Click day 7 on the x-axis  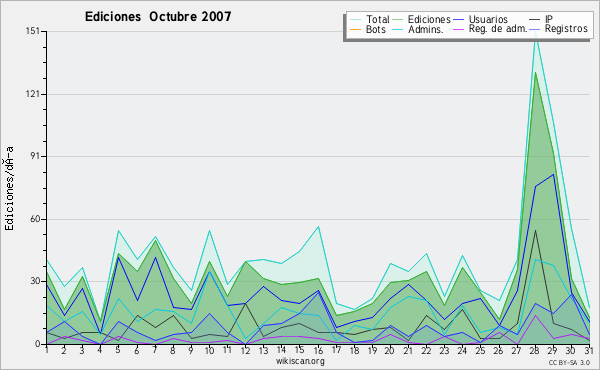pos(155,350)
